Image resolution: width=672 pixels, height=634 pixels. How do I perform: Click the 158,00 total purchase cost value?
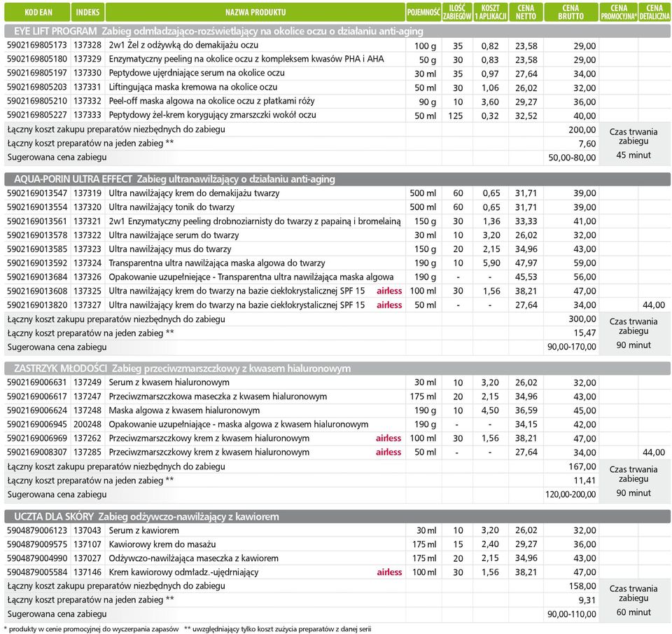[x=582, y=586]
